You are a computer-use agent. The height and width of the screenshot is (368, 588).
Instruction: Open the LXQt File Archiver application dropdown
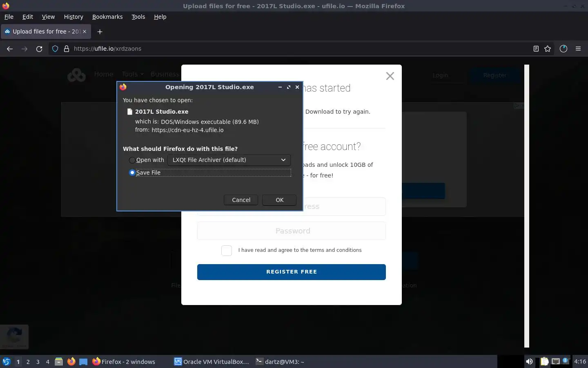point(229,160)
